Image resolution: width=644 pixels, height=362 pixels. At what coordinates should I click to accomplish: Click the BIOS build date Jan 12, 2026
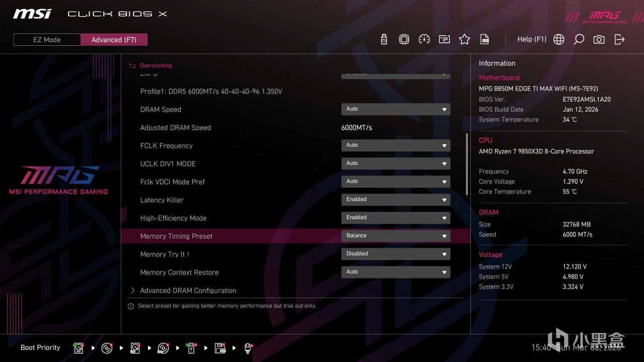click(x=581, y=110)
